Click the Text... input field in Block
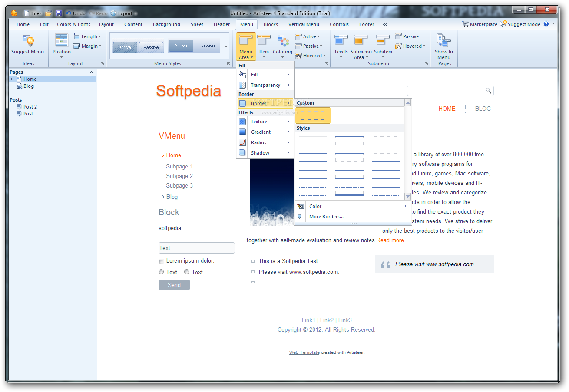The width and height of the screenshot is (569, 392). (197, 248)
